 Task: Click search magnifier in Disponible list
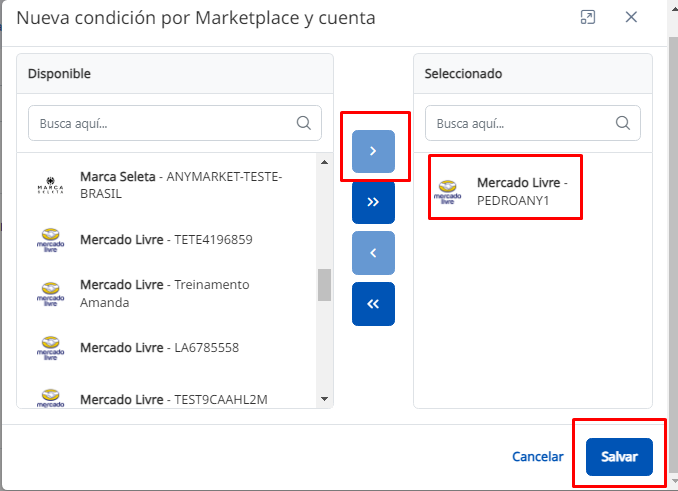pos(304,123)
